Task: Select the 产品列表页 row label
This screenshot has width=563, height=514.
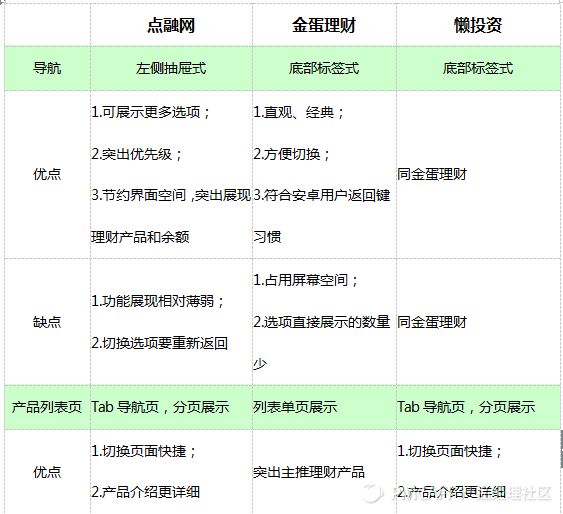Action: point(47,407)
